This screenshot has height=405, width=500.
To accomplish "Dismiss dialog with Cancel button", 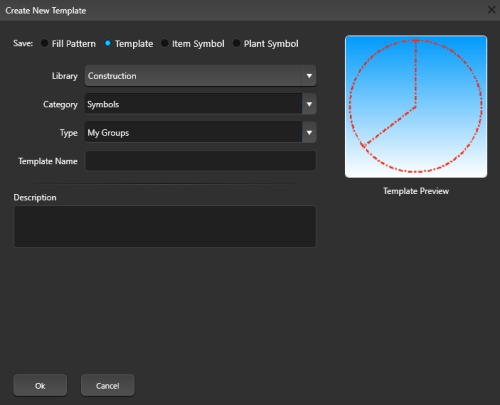I will 107,385.
